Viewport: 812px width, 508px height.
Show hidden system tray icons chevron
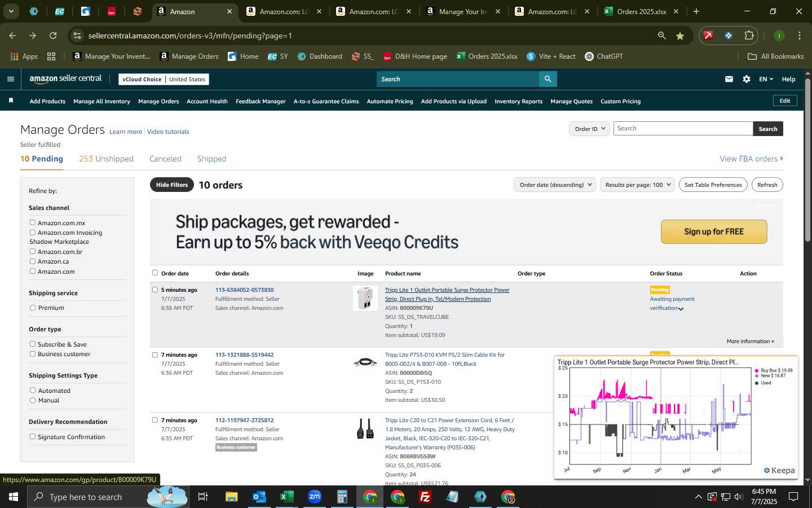[698, 497]
